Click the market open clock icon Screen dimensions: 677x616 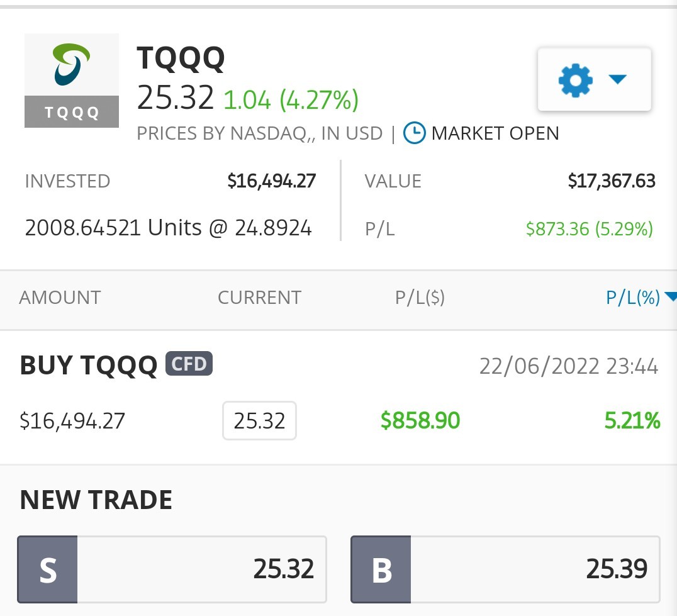pos(415,133)
